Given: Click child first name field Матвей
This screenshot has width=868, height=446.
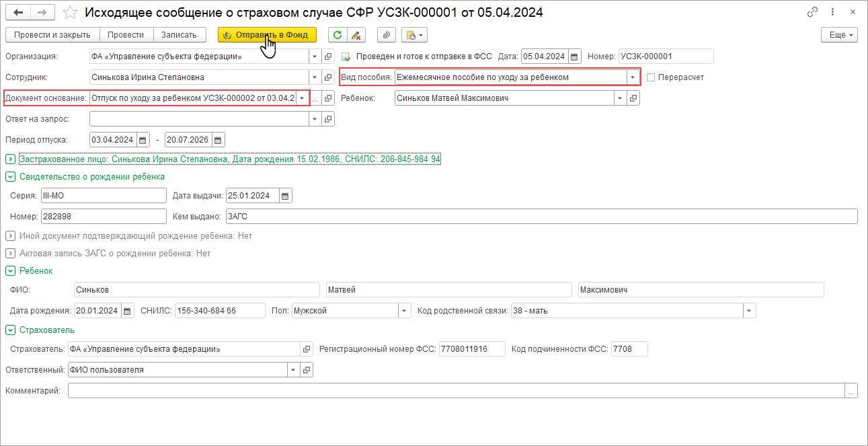Looking at the screenshot, I should click(x=449, y=290).
